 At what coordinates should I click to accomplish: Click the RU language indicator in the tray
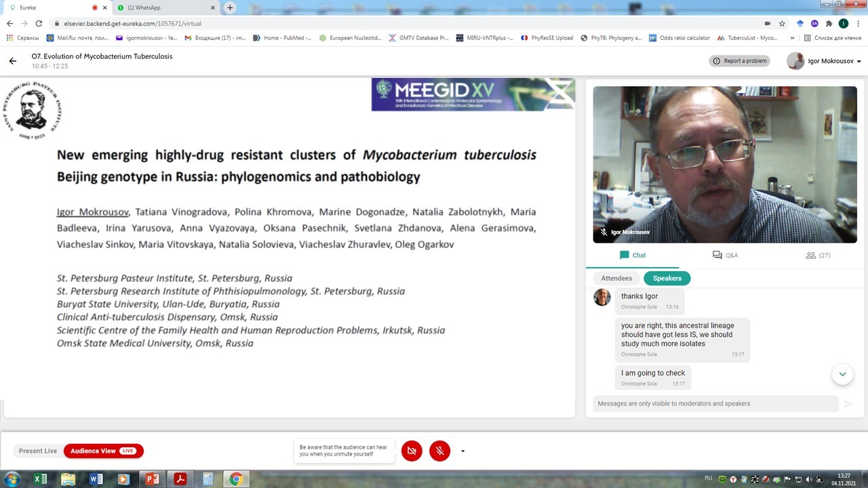(x=709, y=479)
